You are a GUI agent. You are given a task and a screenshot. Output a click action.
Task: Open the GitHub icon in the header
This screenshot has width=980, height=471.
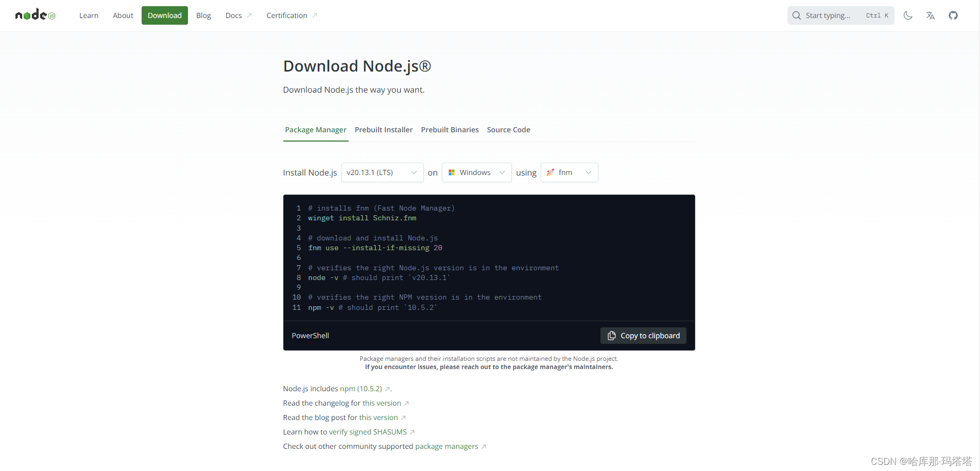point(953,15)
